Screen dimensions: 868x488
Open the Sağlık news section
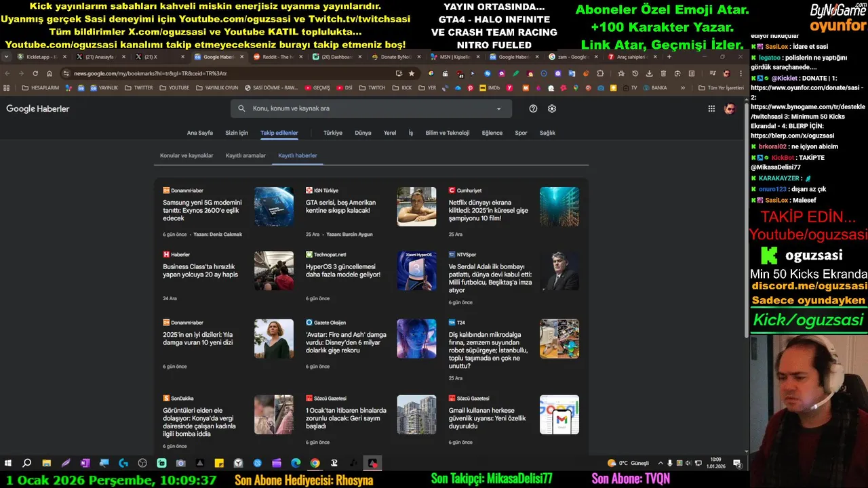547,133
